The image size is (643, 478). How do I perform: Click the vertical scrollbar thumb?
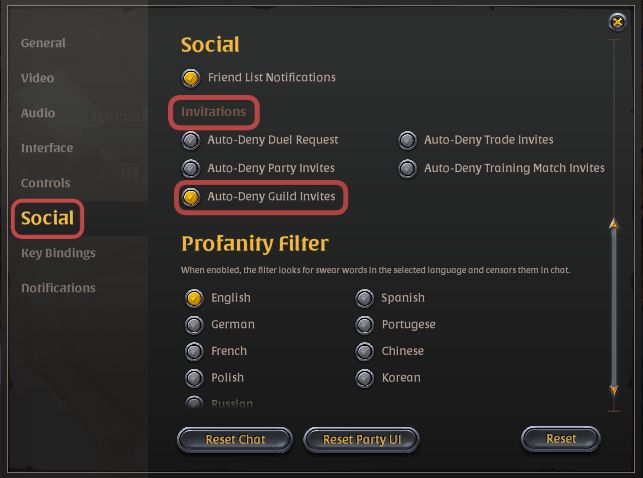pos(613,307)
